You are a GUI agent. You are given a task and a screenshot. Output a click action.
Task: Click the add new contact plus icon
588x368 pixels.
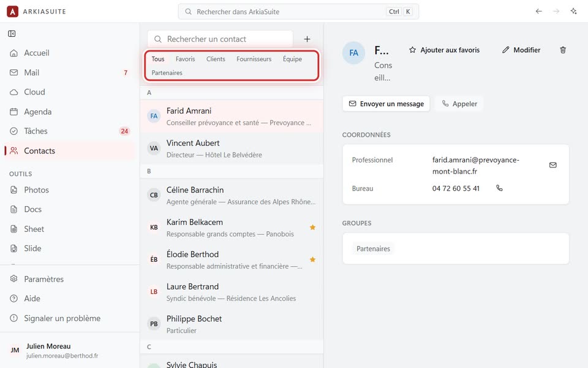pos(307,39)
